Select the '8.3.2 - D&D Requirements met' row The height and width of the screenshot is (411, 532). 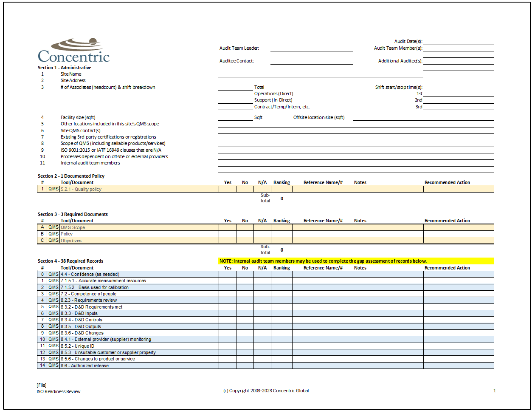[x=265, y=307]
